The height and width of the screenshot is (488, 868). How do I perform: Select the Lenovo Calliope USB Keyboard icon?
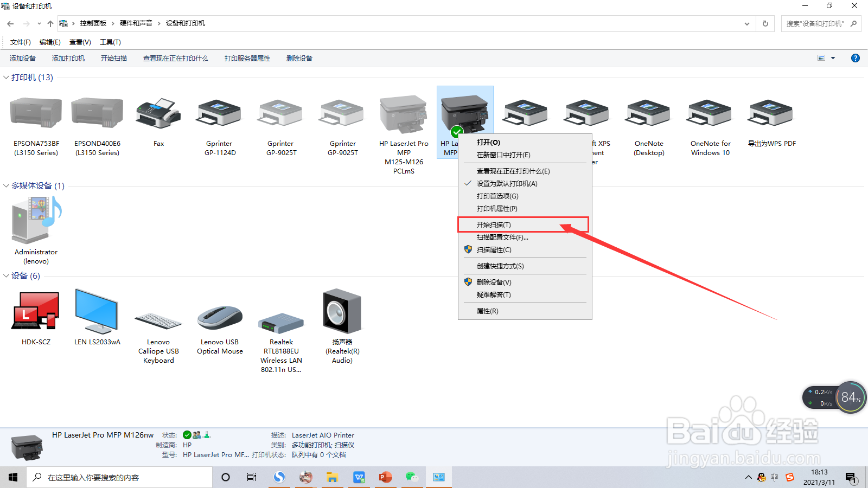click(x=158, y=321)
